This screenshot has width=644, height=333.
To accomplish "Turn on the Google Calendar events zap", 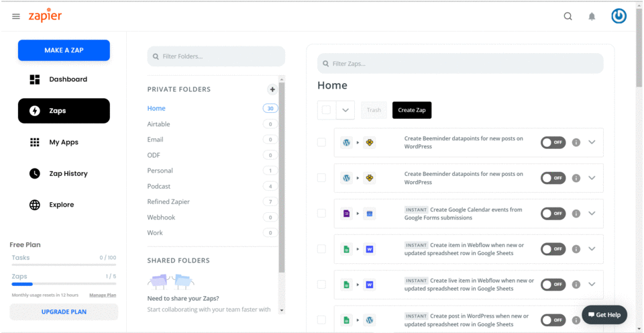I will pyautogui.click(x=553, y=213).
